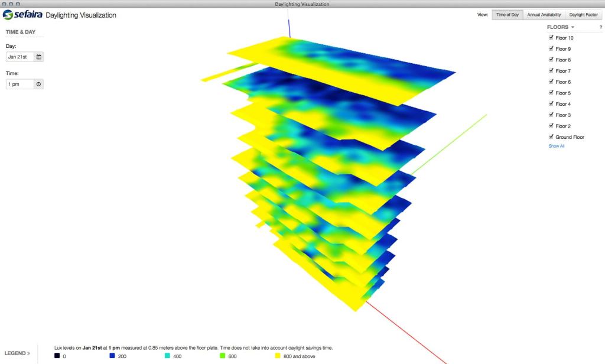Toggle the Ground Floor checkbox off
Image resolution: width=605 pixels, height=364 pixels.
tap(551, 136)
